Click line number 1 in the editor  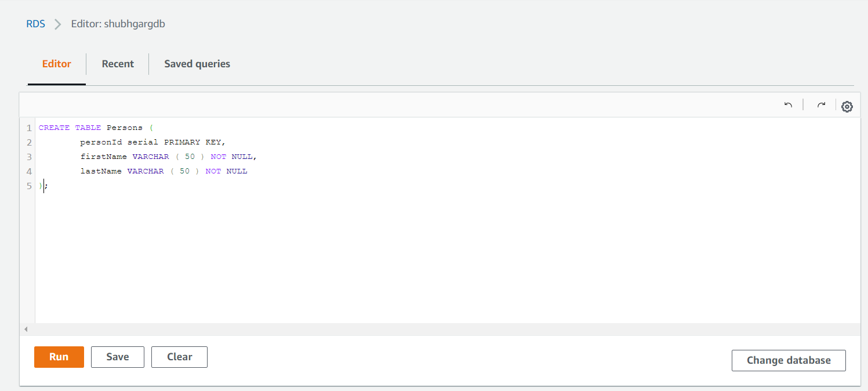(x=29, y=127)
